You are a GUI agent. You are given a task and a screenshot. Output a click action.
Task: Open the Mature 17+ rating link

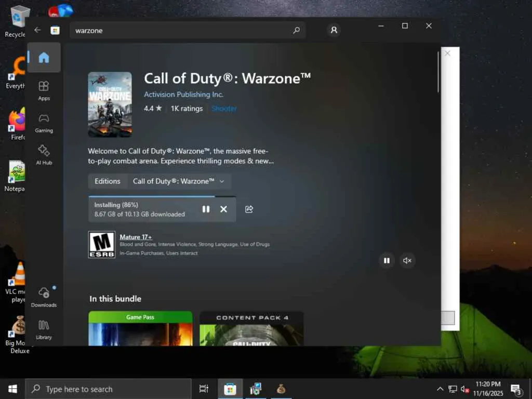[136, 237]
